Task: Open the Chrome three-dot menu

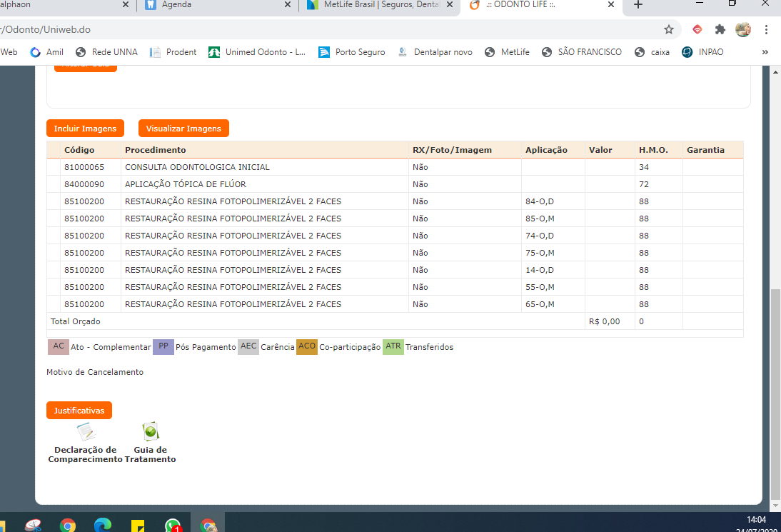Action: click(x=766, y=29)
